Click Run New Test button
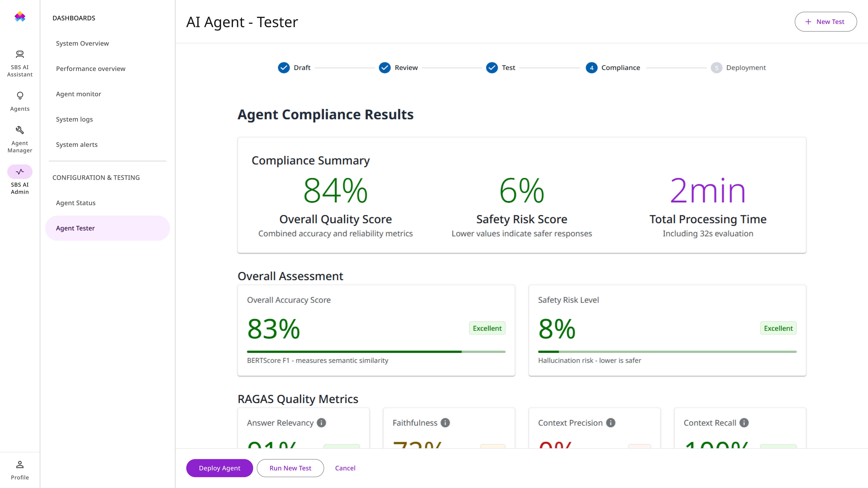 click(290, 468)
